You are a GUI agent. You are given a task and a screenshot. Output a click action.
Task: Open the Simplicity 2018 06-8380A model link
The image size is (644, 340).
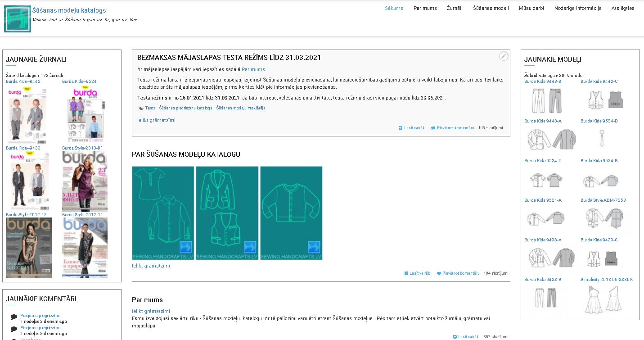click(x=607, y=280)
